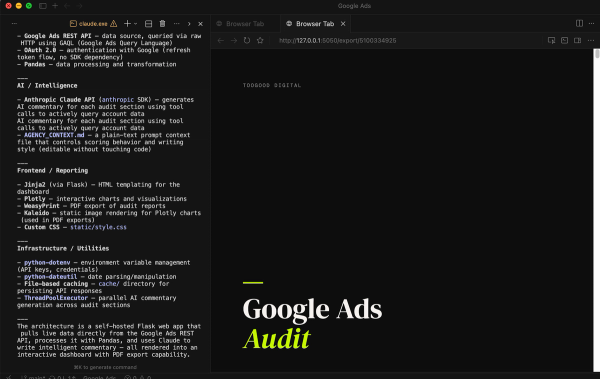Click the '⌘K to generate command' hint
Screen dimensions: 600x379
click(105, 368)
